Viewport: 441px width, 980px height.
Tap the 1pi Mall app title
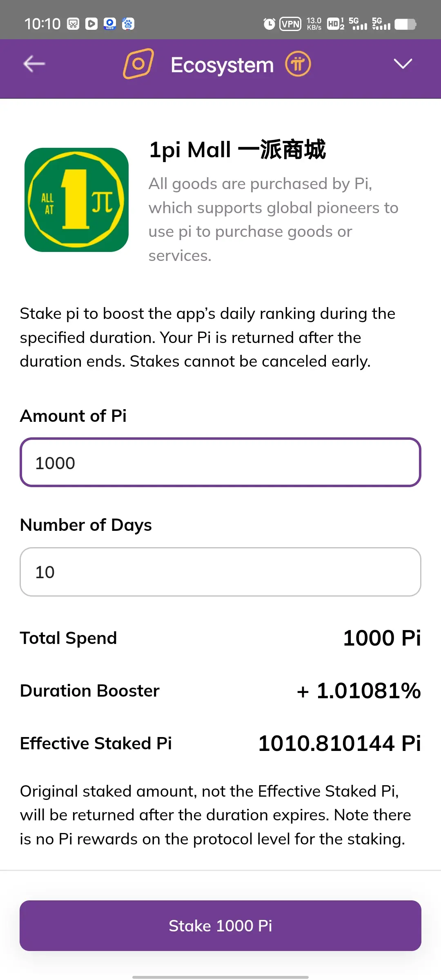(237, 149)
